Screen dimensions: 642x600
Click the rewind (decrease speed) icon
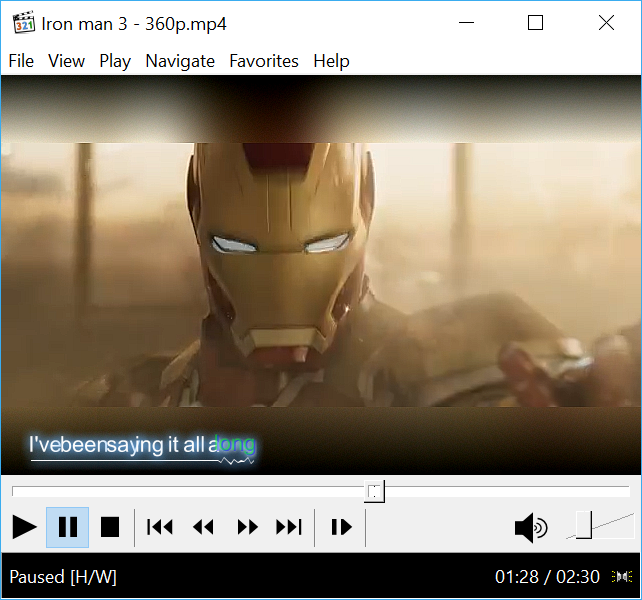pyautogui.click(x=203, y=527)
